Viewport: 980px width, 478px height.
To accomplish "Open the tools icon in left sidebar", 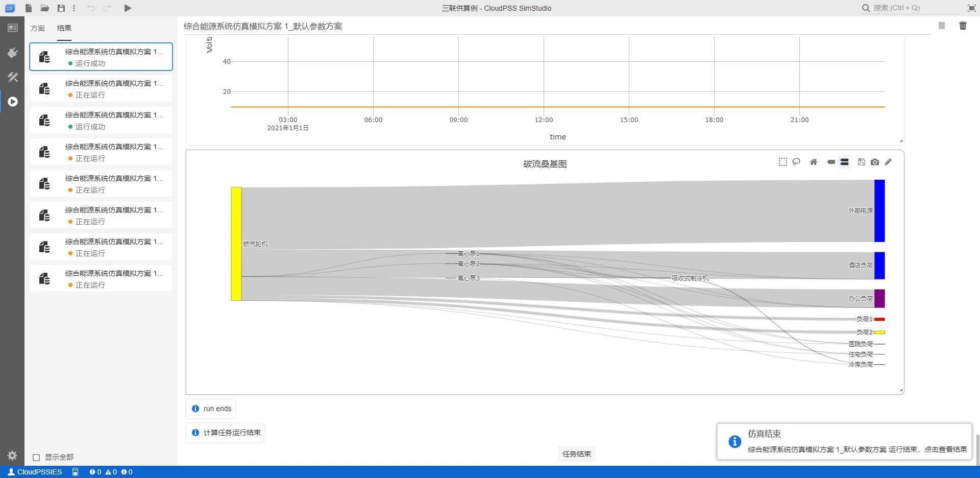I will (13, 77).
